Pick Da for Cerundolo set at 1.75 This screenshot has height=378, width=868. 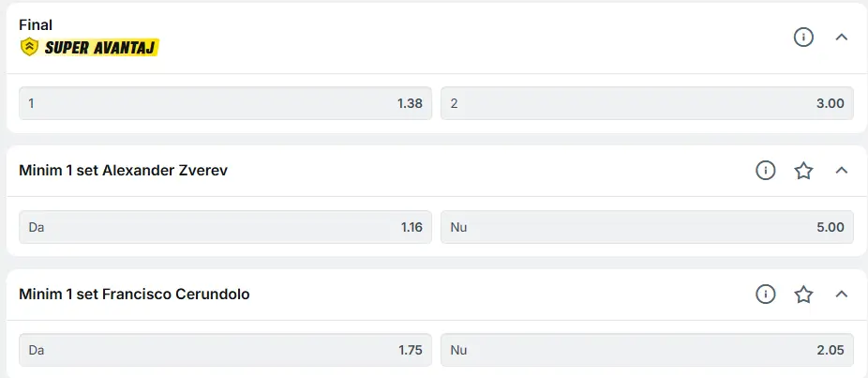coord(225,350)
